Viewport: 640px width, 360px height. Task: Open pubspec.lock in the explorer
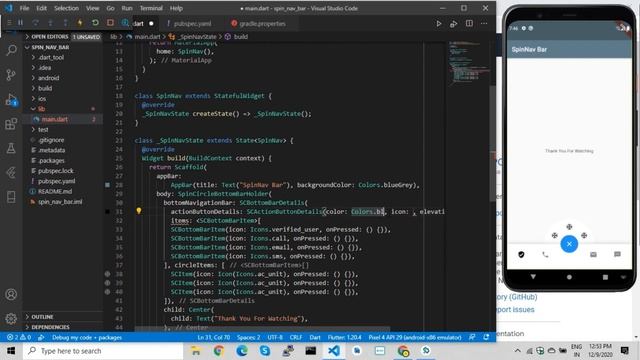(56, 171)
